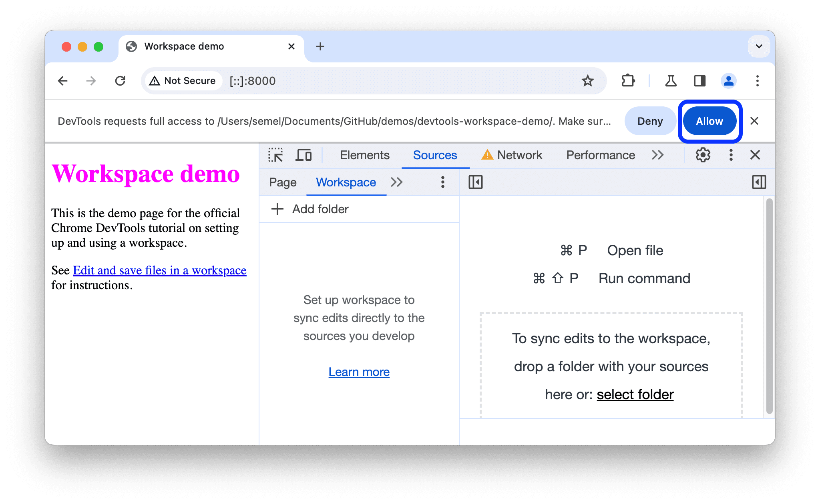Click Add folder in Workspace panel
This screenshot has width=820, height=504.
pos(310,208)
